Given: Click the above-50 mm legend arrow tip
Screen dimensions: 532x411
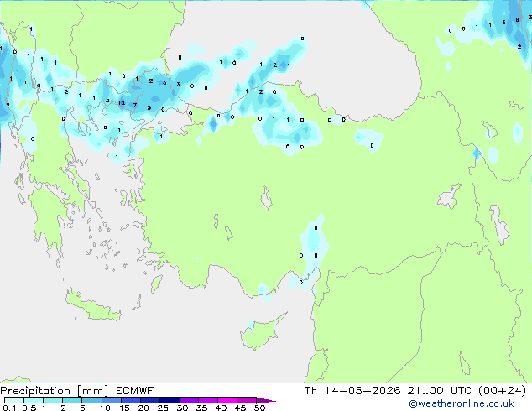Looking at the screenshot, I should [266, 400].
